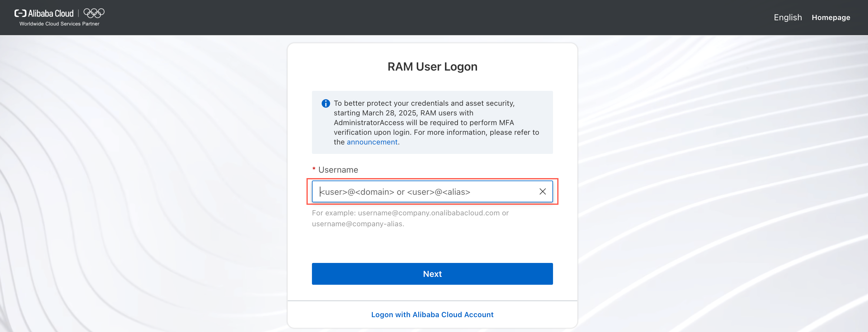This screenshot has height=332, width=868.
Task: Click the Alibaba Cloud bracket logo mark
Action: (x=20, y=14)
